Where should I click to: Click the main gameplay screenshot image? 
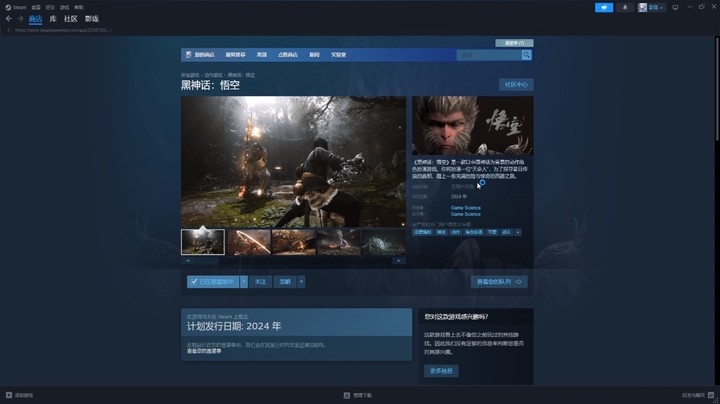click(293, 162)
